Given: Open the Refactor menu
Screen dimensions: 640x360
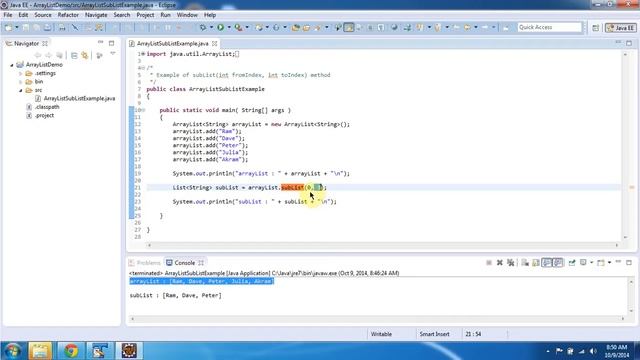Looking at the screenshot, I should pos(68,15).
